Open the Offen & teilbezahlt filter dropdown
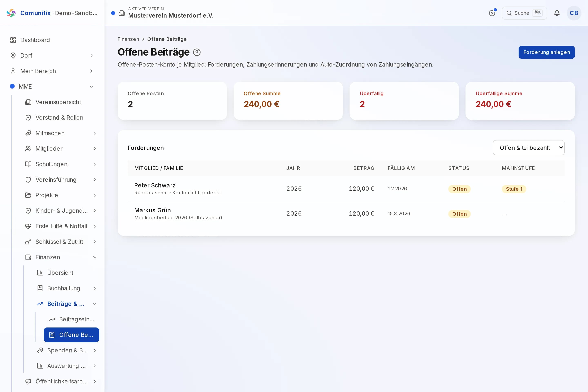The image size is (588, 392). tap(529, 148)
